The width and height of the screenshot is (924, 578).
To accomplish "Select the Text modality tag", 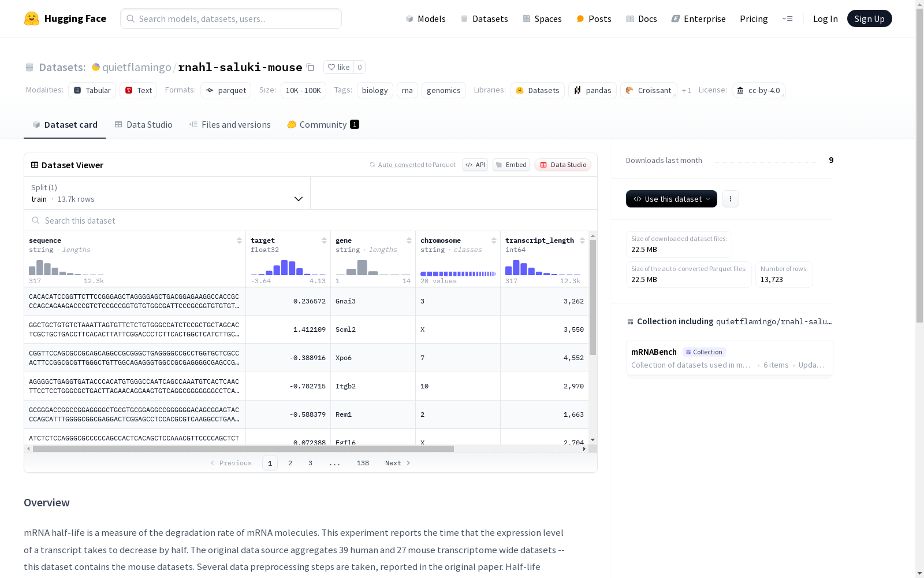I will (x=139, y=90).
